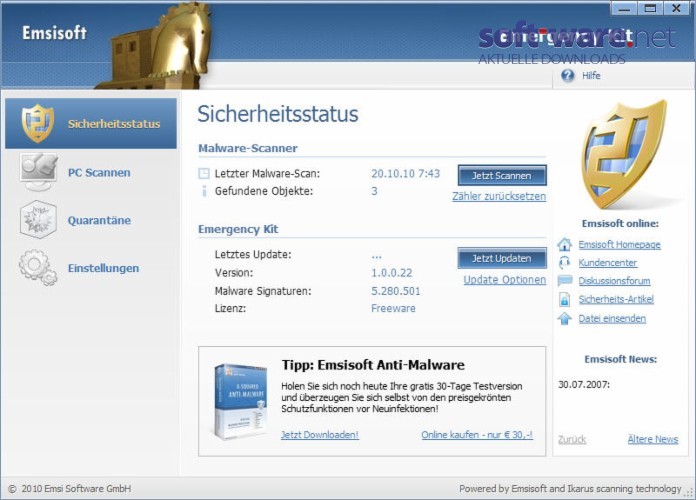Image resolution: width=696 pixels, height=500 pixels.
Task: Open the Kundencenter link
Action: point(607,262)
